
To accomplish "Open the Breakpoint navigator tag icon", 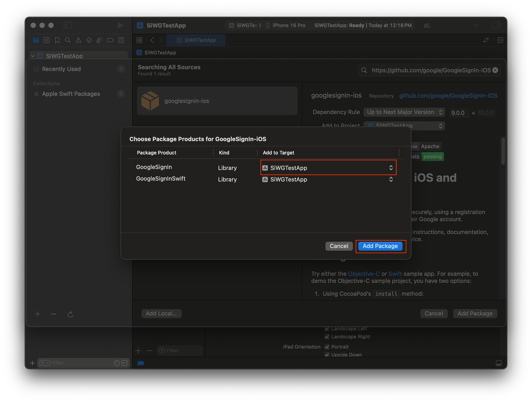I will [x=110, y=40].
